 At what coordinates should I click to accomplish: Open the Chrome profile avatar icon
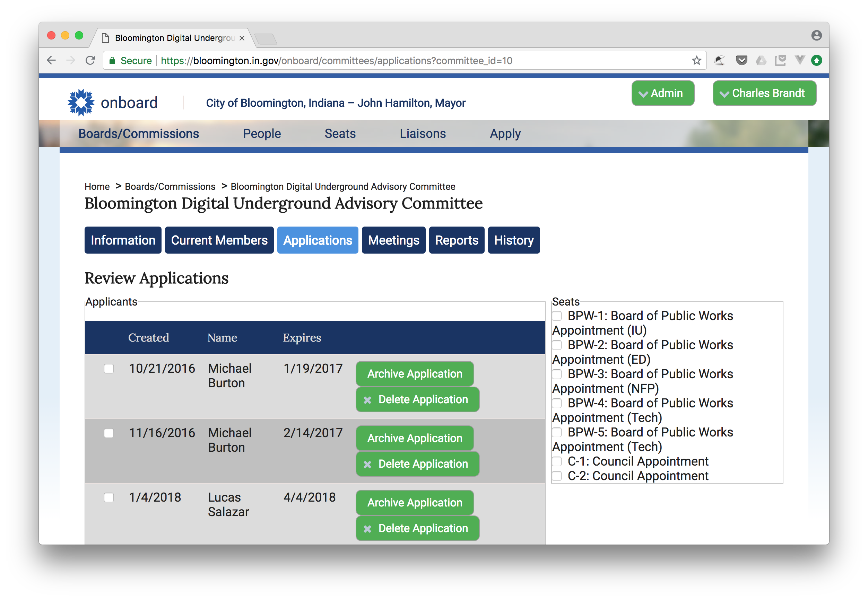[x=816, y=36]
